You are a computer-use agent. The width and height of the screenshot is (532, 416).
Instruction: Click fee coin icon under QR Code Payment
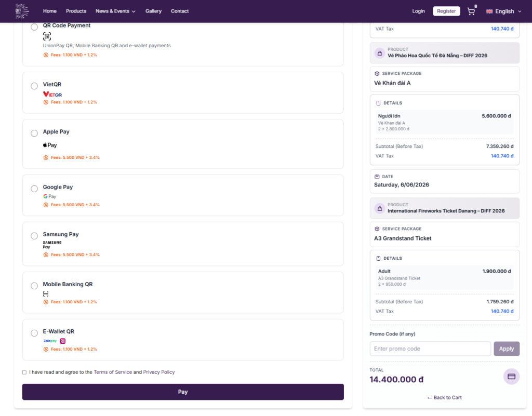coord(46,55)
